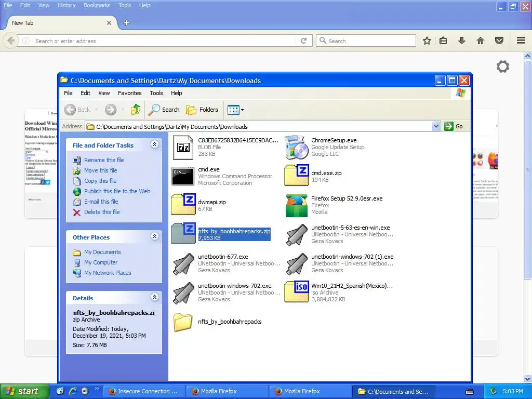Open the Firefox downloads arrow
The width and height of the screenshot is (532, 399).
tap(462, 41)
